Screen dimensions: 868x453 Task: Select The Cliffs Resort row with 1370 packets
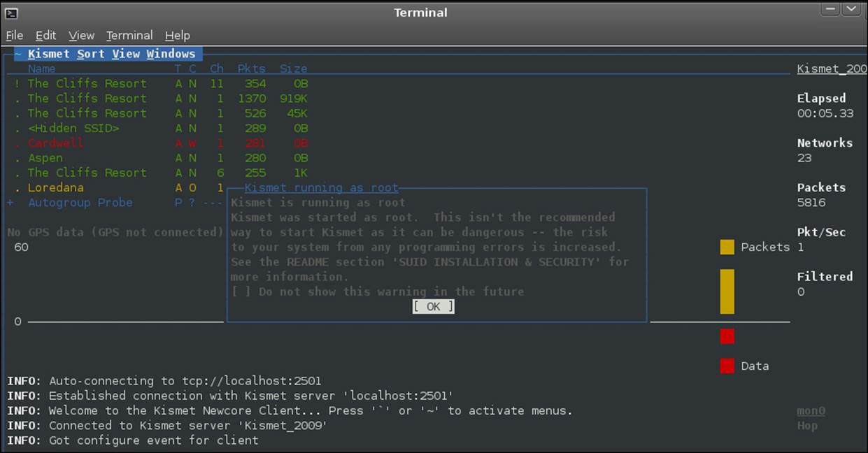161,99
